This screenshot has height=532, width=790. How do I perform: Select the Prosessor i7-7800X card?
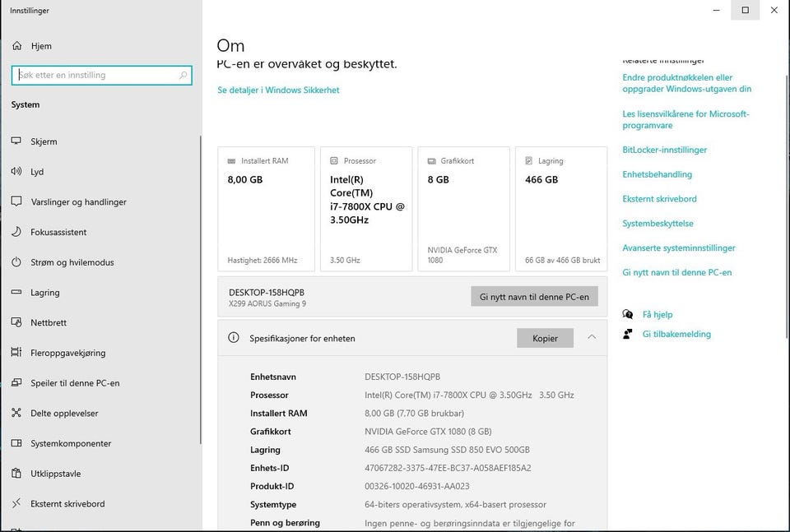coord(366,209)
